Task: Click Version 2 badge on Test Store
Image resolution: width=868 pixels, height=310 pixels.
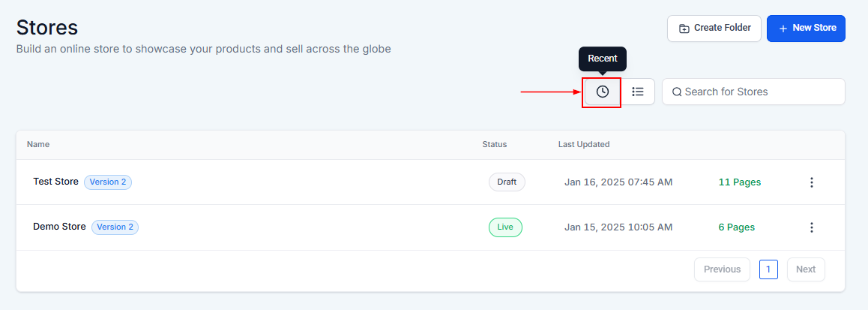Action: pos(108,182)
